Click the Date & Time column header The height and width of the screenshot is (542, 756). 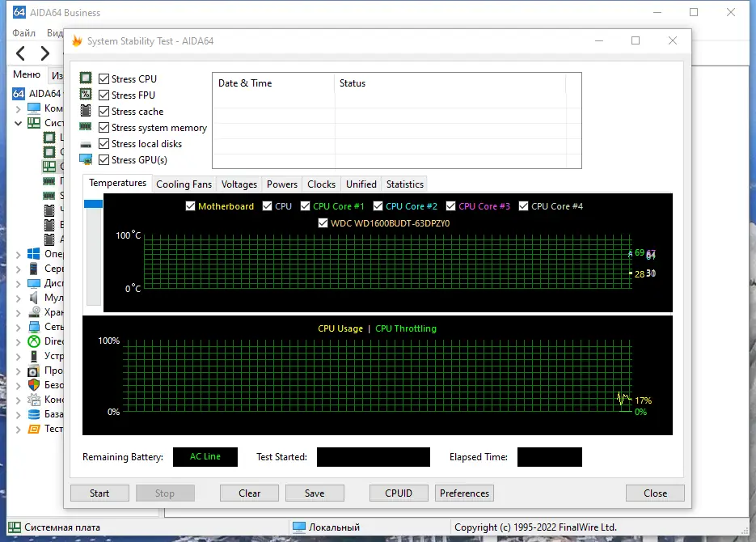[x=273, y=83]
